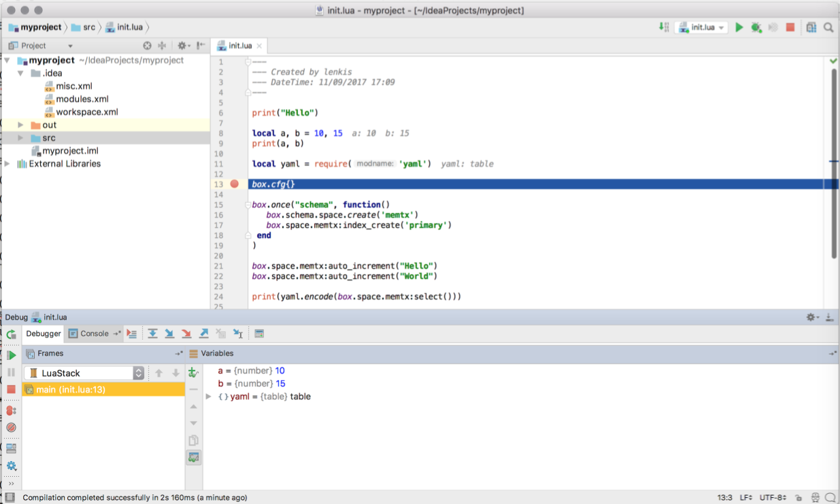The image size is (840, 504).
Task: Select variable b = {number} 15
Action: [251, 384]
